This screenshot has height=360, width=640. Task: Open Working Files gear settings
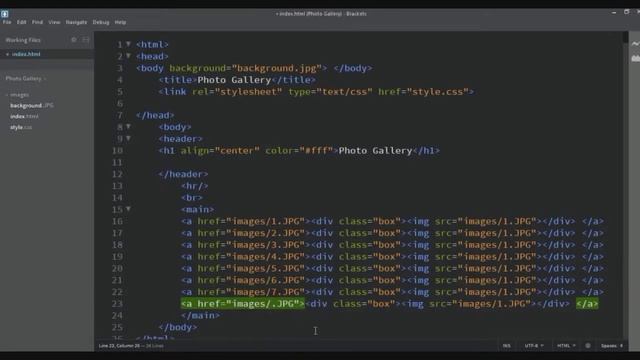74,40
